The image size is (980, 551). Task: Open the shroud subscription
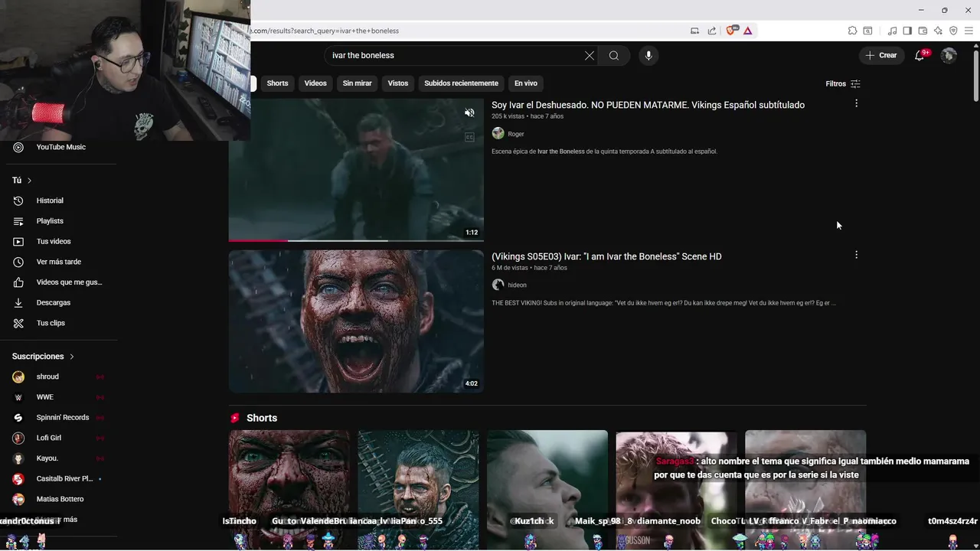47,377
